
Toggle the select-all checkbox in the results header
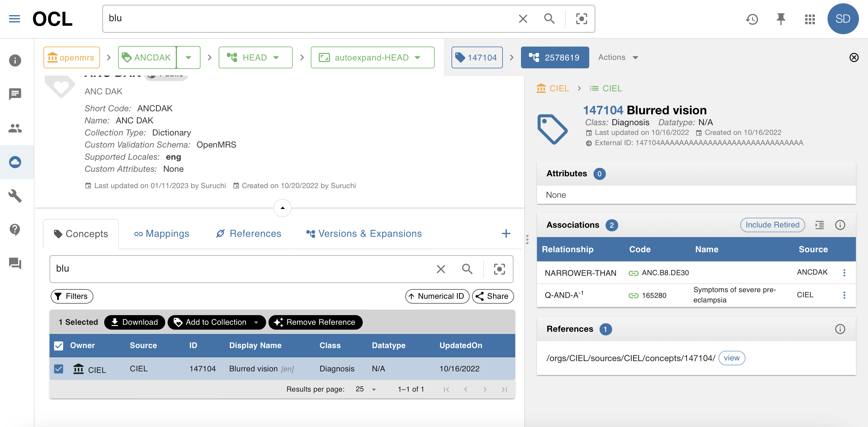pos(59,345)
